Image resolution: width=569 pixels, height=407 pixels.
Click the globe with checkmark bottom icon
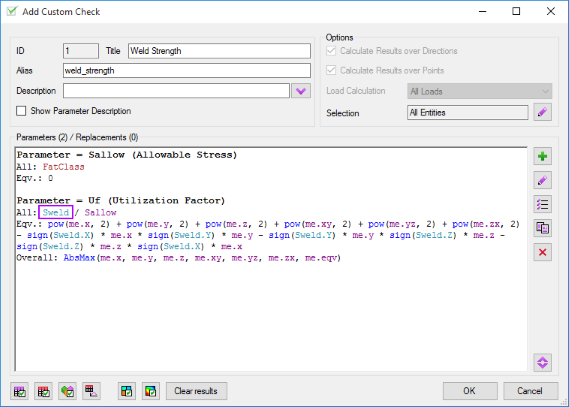[67, 391]
